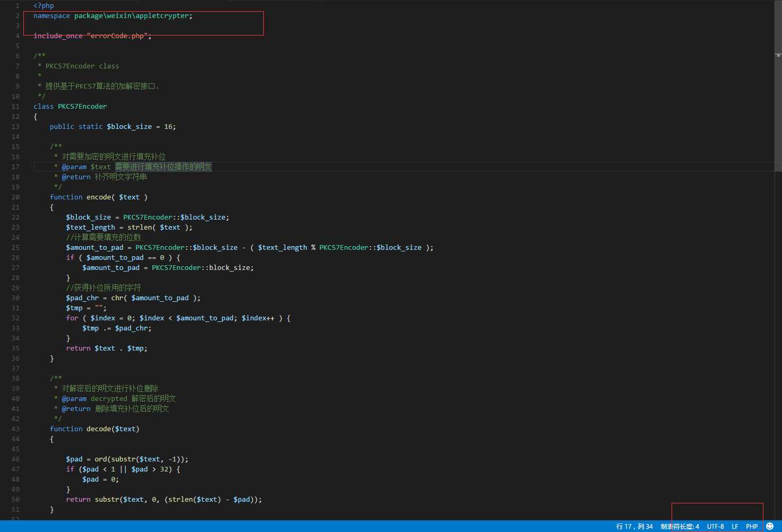Click the "function encode( $text )" signature
This screenshot has width=782, height=532.
click(99, 197)
